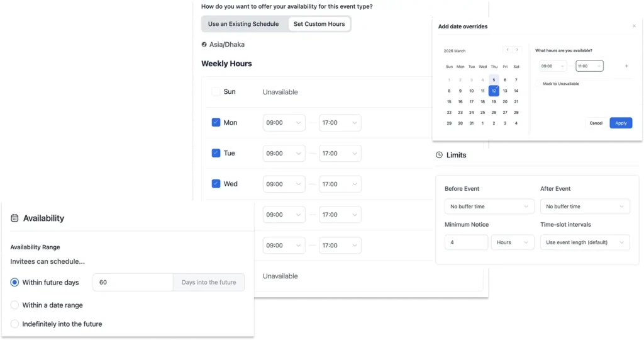Uncheck the Tue checkbox
The height and width of the screenshot is (340, 644).
coord(216,153)
